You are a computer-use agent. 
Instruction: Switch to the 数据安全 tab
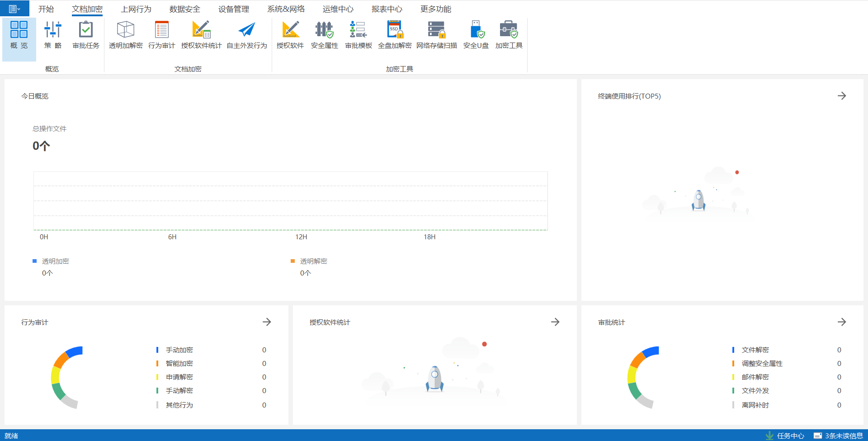pyautogui.click(x=185, y=9)
